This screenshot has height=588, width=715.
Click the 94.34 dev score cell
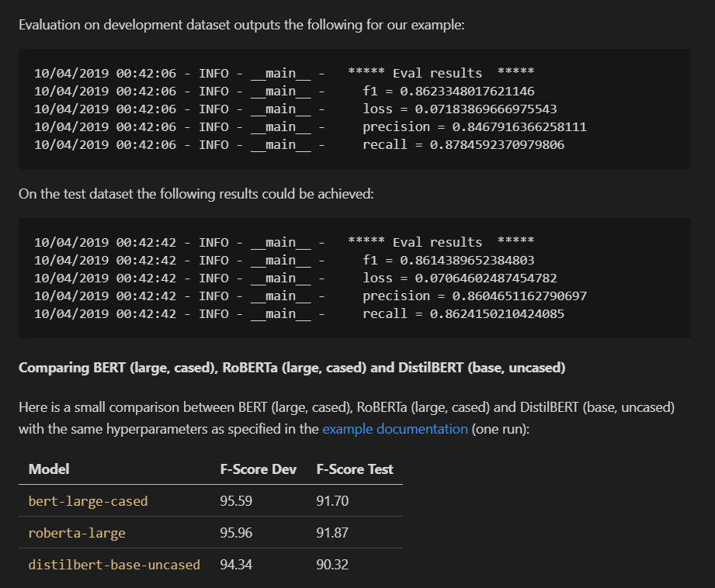[236, 565]
